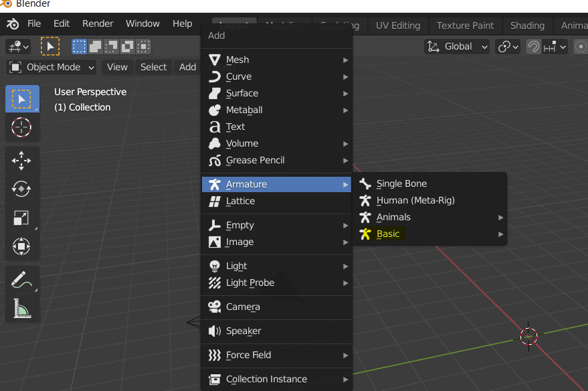Switch to UV Editing workspace tab

click(398, 25)
